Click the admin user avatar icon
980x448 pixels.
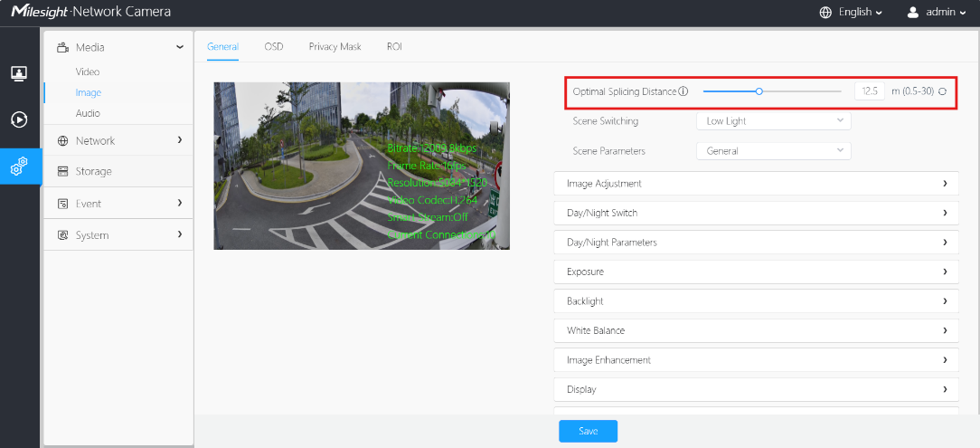coord(913,13)
